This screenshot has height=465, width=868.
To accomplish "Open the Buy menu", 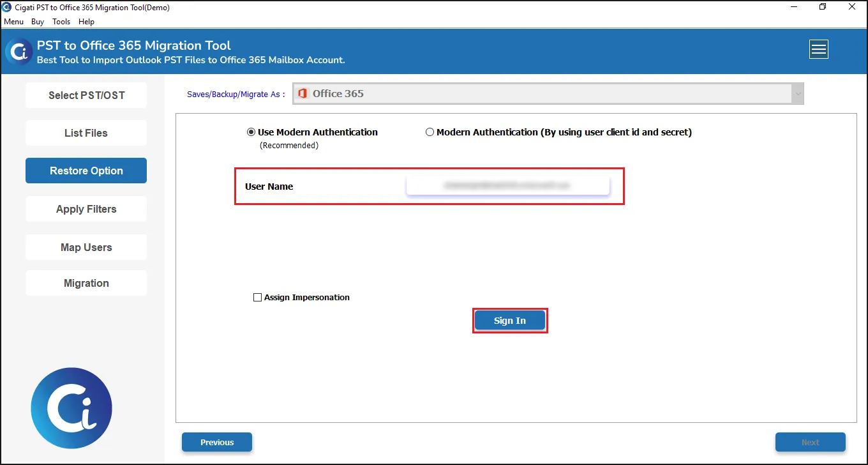I will click(38, 22).
